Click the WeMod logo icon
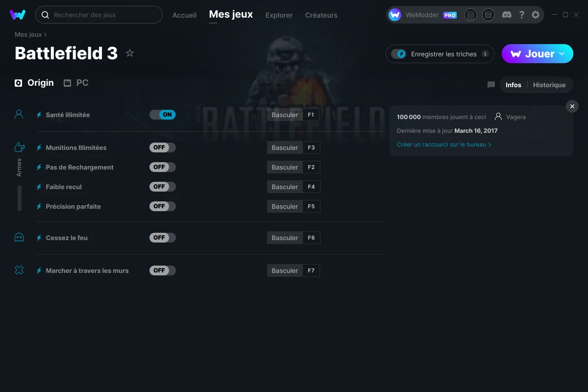The width and height of the screenshot is (588, 392). click(x=18, y=15)
